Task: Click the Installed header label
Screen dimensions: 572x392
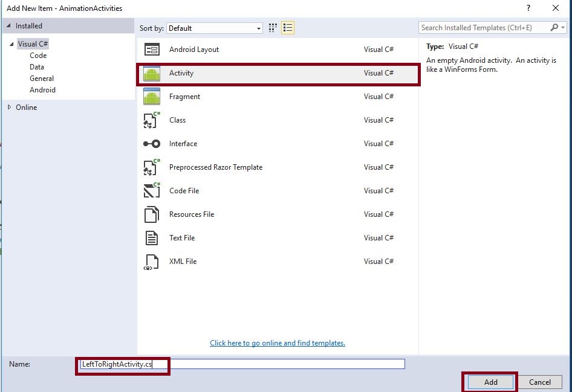Action: tap(29, 26)
